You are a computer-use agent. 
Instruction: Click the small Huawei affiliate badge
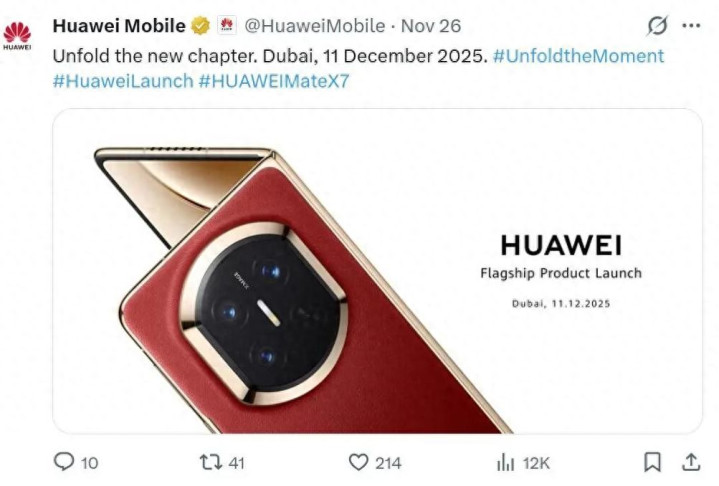pos(226,25)
